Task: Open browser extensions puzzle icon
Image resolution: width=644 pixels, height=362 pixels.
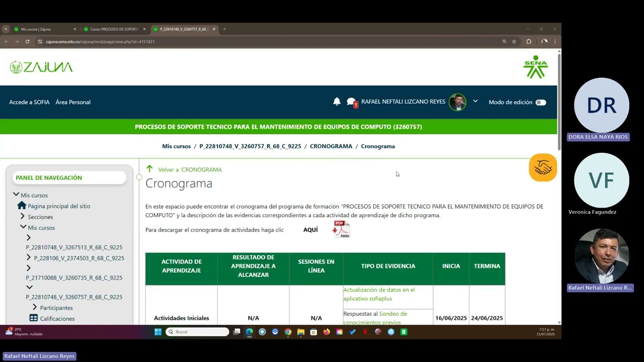Action: point(529,42)
